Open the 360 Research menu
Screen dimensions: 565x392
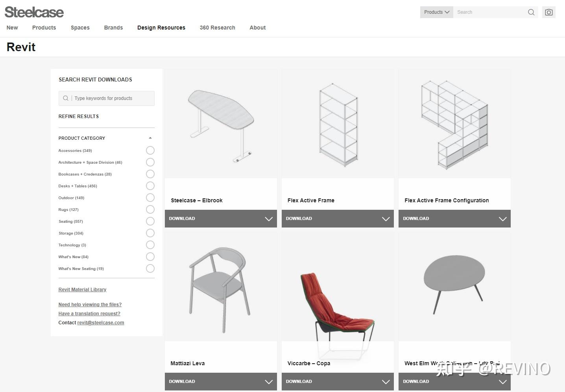point(218,28)
